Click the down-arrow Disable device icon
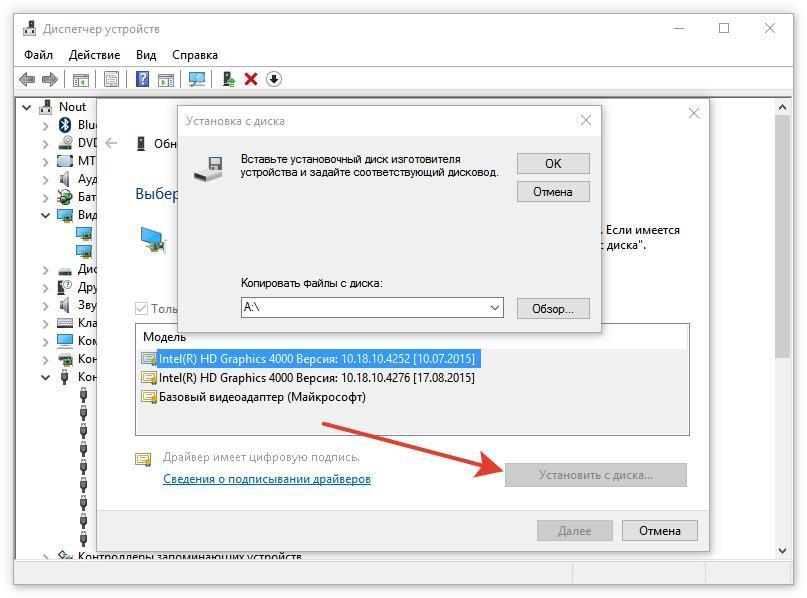The height and width of the screenshot is (598, 807). tap(274, 79)
